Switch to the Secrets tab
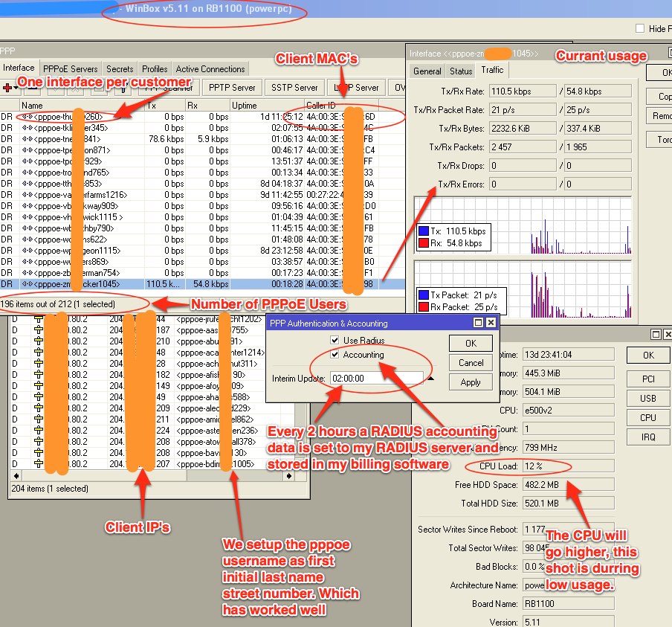The height and width of the screenshot is (627, 672). 120,68
